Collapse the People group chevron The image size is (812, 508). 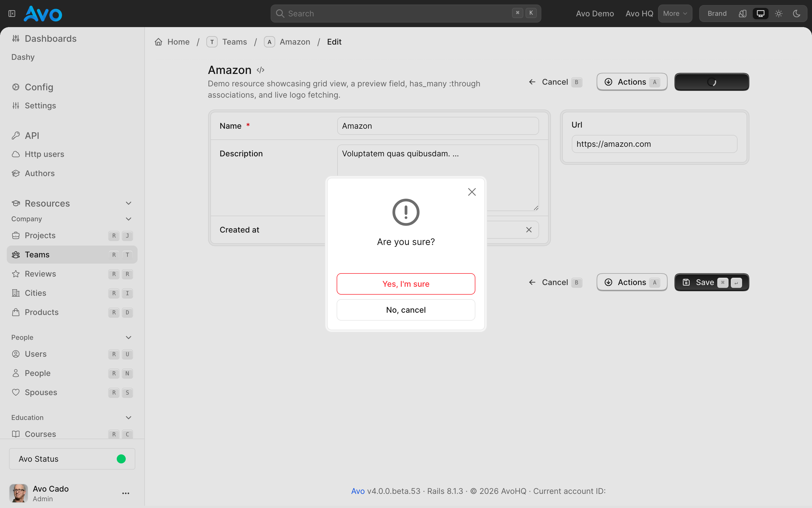coord(128,337)
